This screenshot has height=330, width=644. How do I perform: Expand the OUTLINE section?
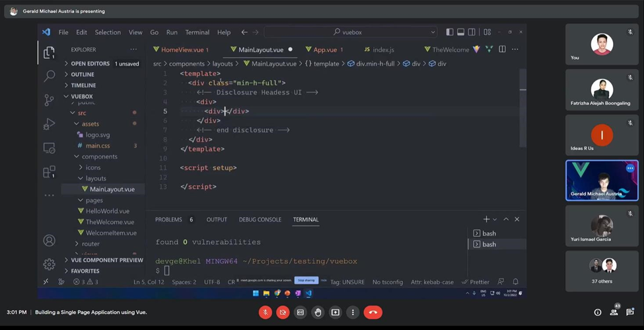[x=104, y=75]
